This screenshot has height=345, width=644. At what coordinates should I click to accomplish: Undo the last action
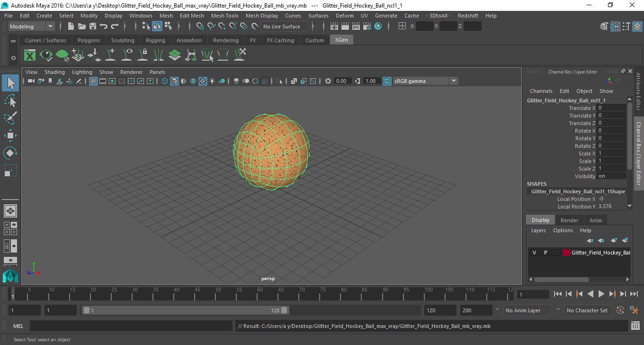click(x=104, y=27)
